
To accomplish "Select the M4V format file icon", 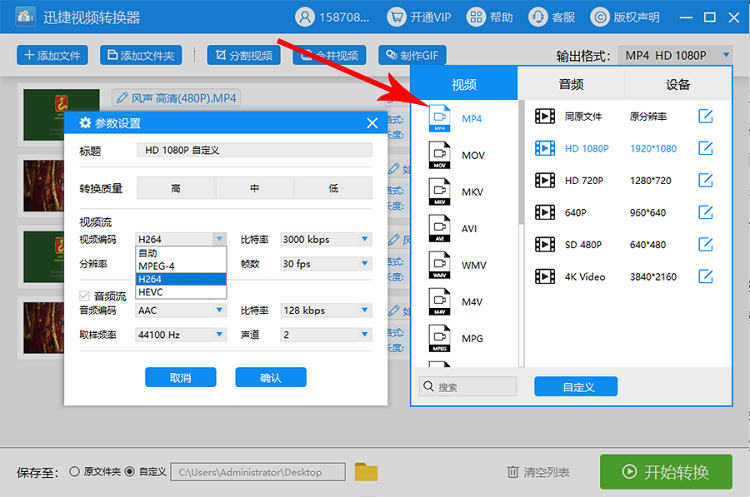I will pyautogui.click(x=440, y=301).
